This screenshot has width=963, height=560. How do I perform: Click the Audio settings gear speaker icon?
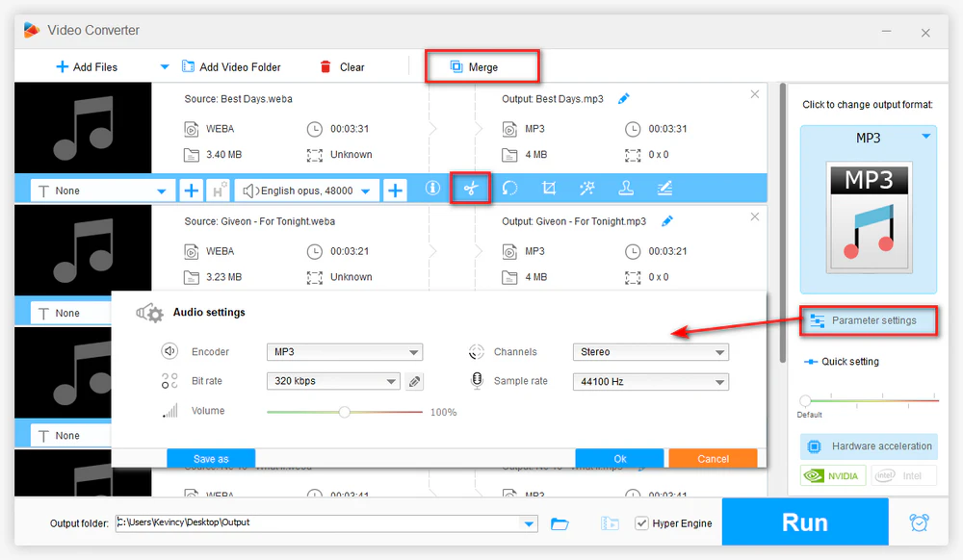[149, 314]
